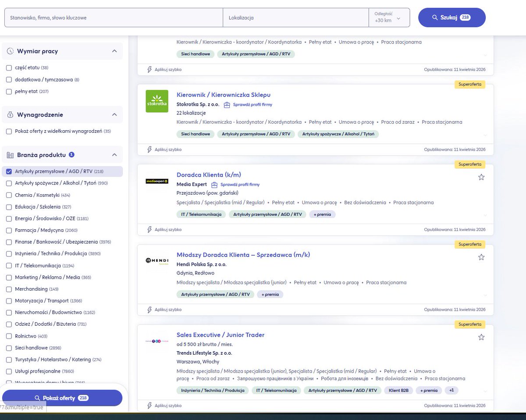Click the lightning icon in Trends Lifestyle offer footer
The image size is (526, 420).
[149, 406]
